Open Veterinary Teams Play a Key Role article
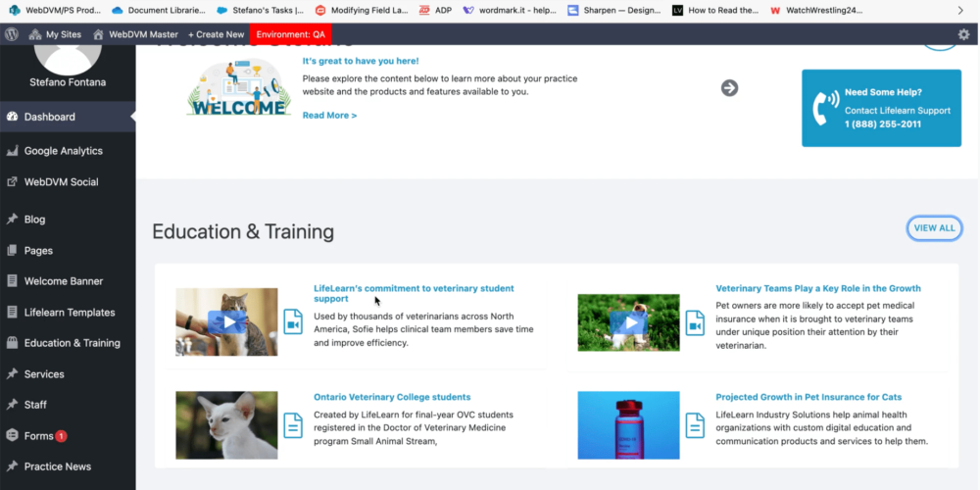 (x=818, y=289)
